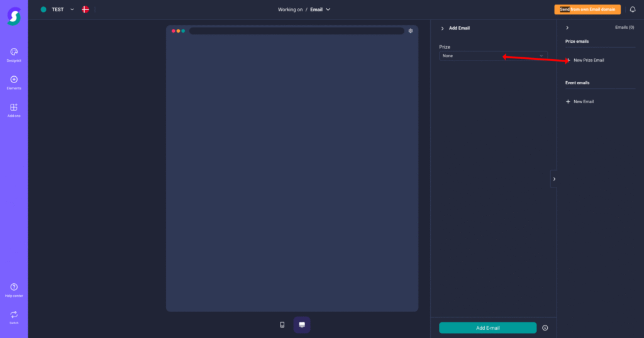Screen dimensions: 644x338
Task: Open the Elements panel
Action: click(14, 82)
